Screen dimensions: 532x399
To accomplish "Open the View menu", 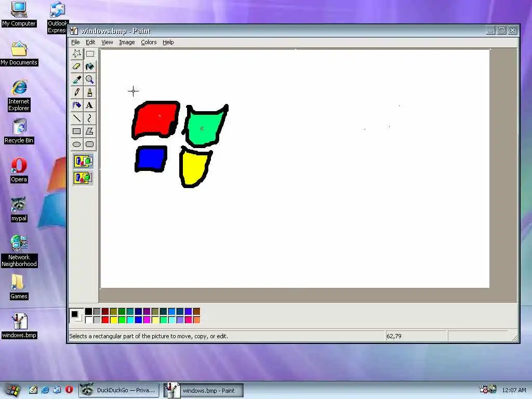I will click(107, 42).
